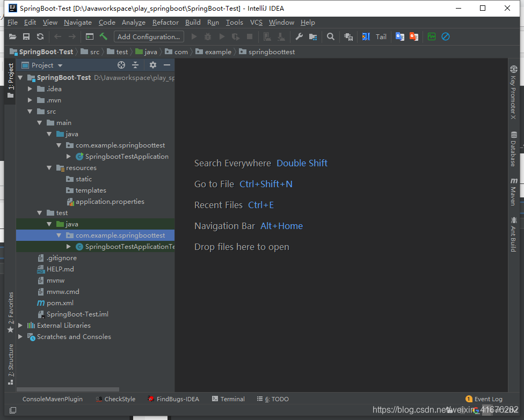Toggle the Key Promoter X side panel
Viewport: 524px width, 420px height.
(x=514, y=92)
